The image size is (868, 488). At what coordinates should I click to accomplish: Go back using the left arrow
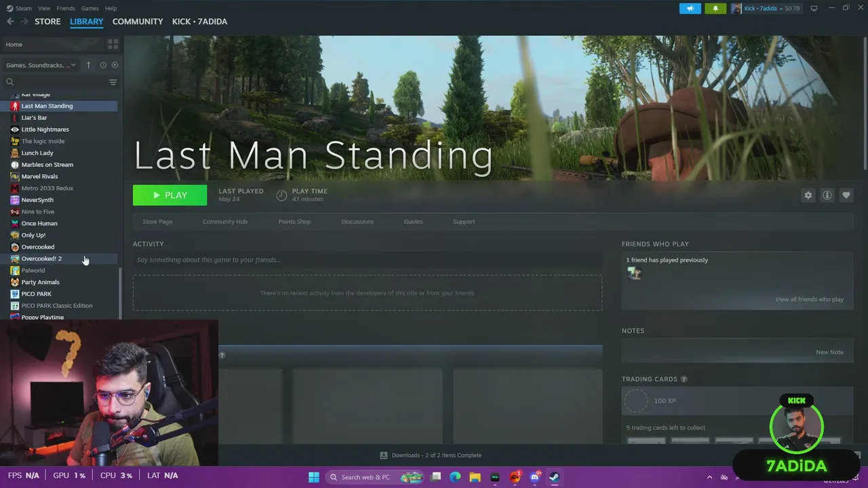click(x=10, y=22)
